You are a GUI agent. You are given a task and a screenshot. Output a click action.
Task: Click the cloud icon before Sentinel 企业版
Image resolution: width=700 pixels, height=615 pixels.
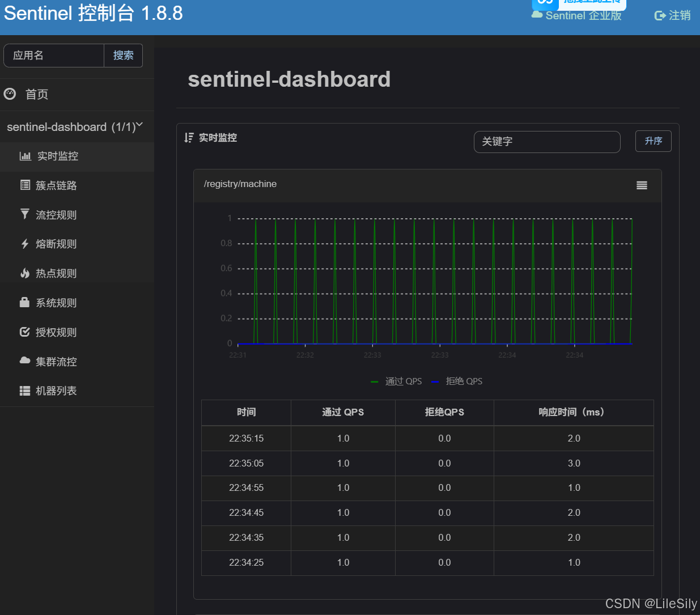click(x=537, y=15)
